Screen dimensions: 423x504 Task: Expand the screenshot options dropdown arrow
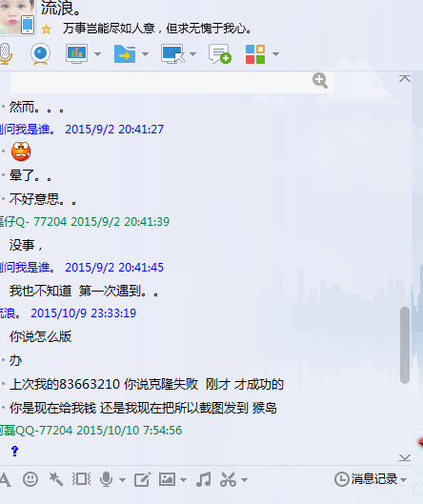pos(244,480)
